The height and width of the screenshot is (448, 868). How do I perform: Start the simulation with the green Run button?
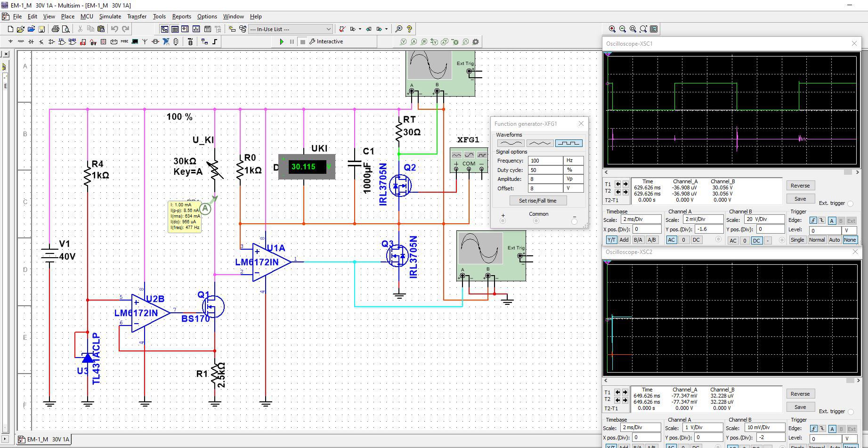pos(282,41)
